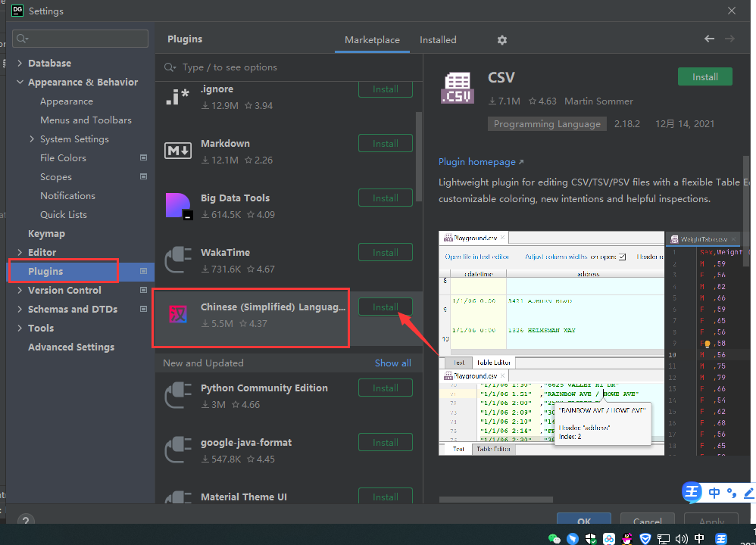Click the DataGrip DG logo in title bar
The height and width of the screenshot is (545, 756).
click(17, 11)
